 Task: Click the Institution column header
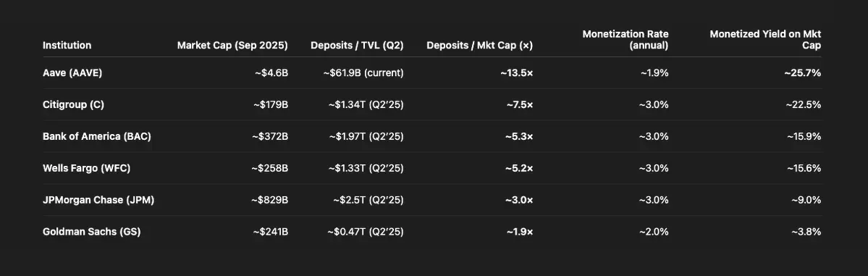tap(67, 46)
